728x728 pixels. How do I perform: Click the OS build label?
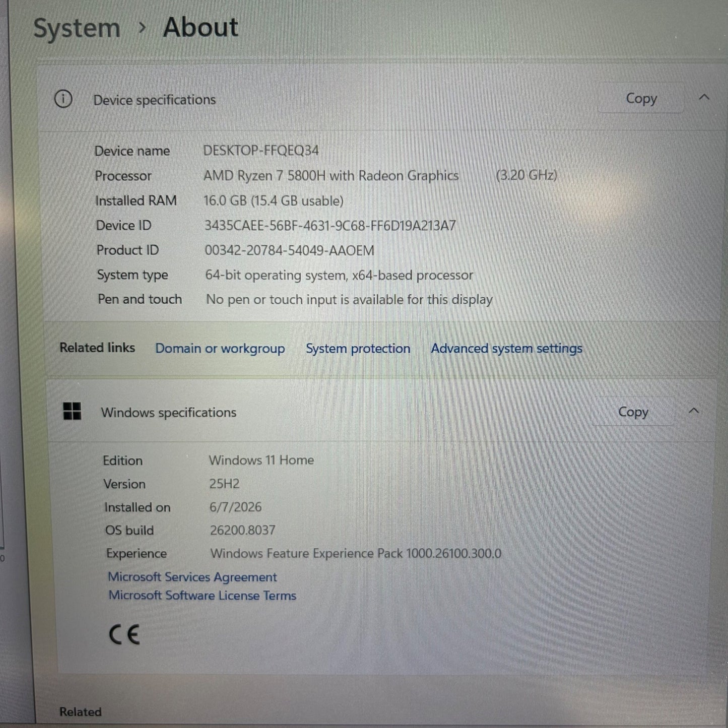coord(129,531)
